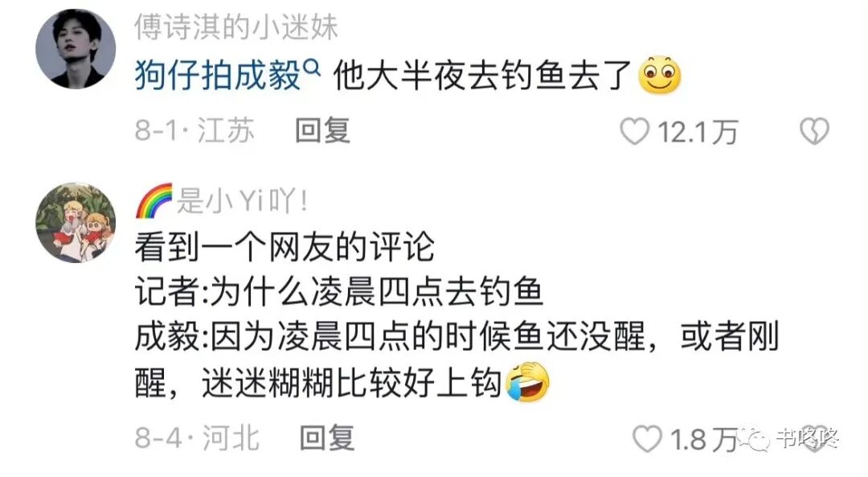Reply to the comment dated 8-4 河北
The image size is (868, 477).
[x=326, y=438]
